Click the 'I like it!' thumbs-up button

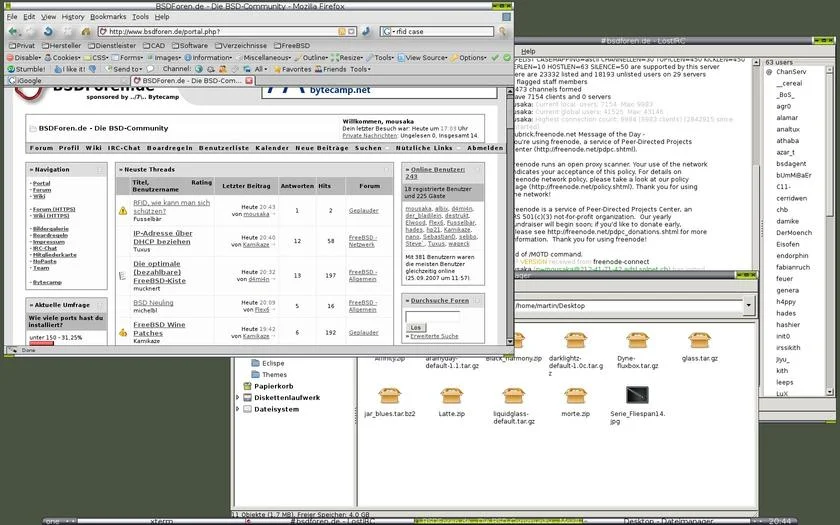70,69
